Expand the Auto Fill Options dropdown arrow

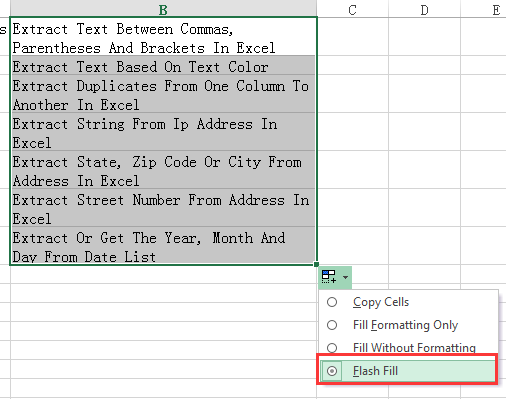click(345, 277)
